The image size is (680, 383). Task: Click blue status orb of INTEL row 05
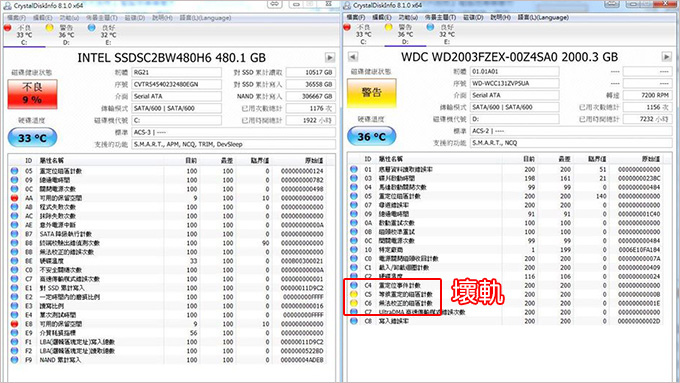click(14, 171)
